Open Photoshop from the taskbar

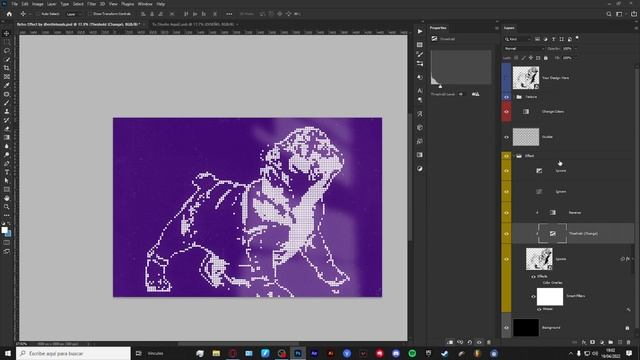tap(298, 353)
